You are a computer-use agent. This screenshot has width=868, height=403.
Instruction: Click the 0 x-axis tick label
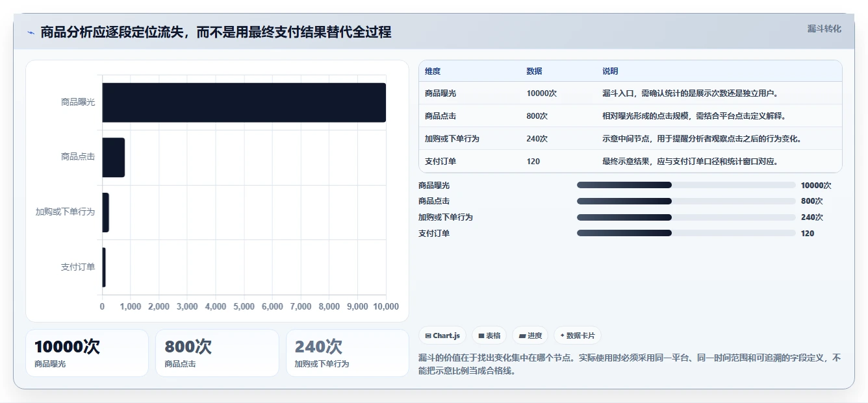(102, 307)
